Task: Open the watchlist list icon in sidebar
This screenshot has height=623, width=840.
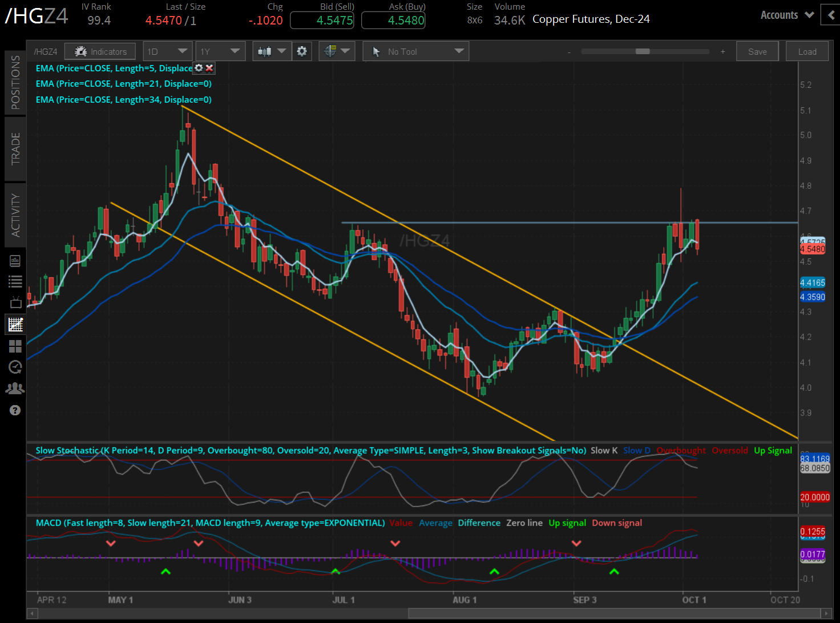Action: tap(15, 281)
